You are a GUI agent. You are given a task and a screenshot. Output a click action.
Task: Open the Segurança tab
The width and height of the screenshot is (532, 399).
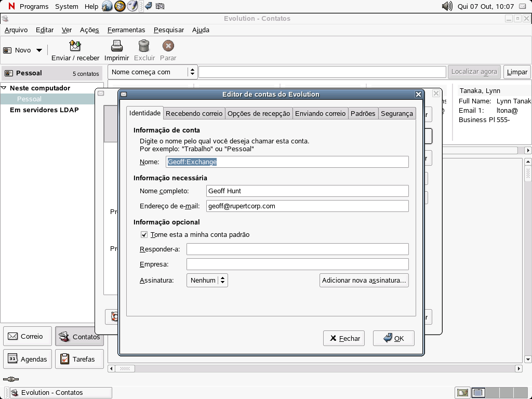click(x=396, y=113)
